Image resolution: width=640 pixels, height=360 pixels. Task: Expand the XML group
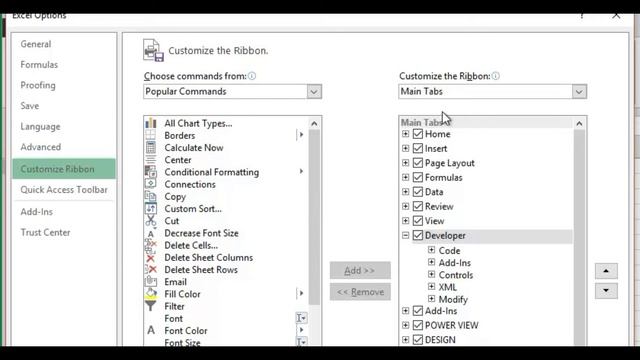click(431, 287)
